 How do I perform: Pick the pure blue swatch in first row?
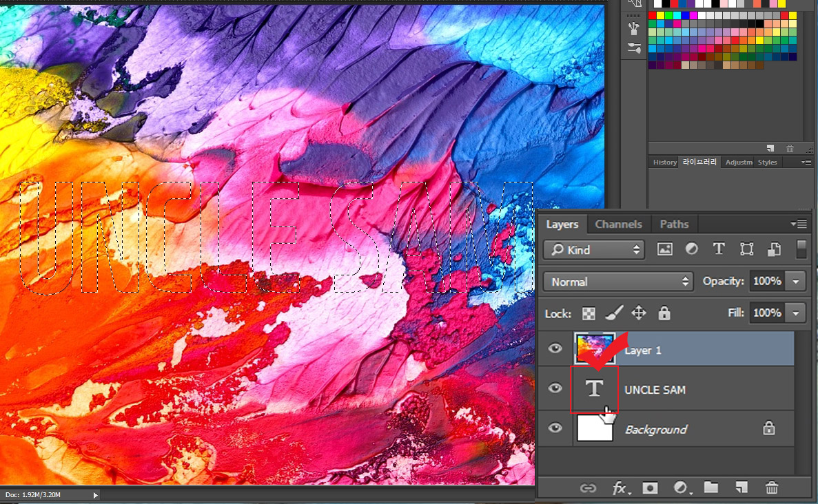point(686,15)
